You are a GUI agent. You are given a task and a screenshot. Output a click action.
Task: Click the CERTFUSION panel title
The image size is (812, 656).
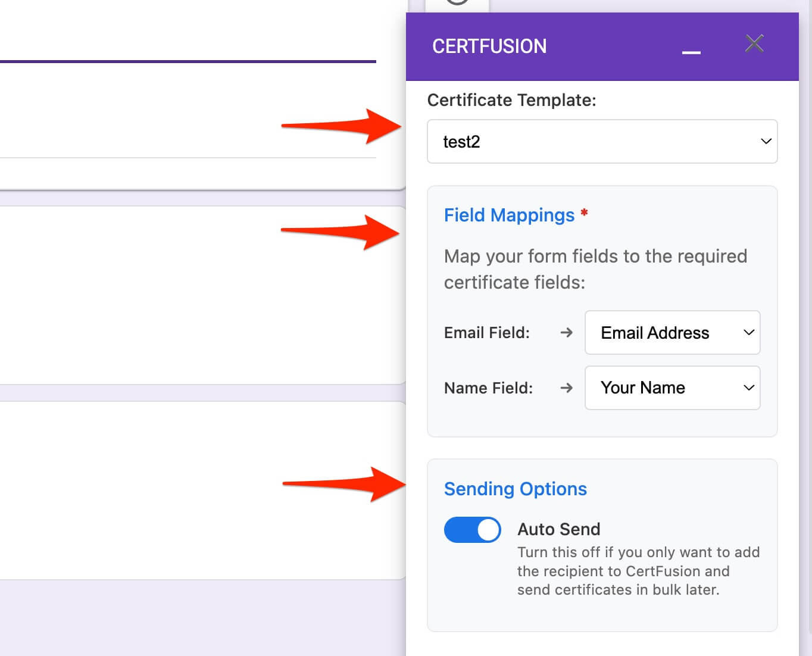click(489, 46)
